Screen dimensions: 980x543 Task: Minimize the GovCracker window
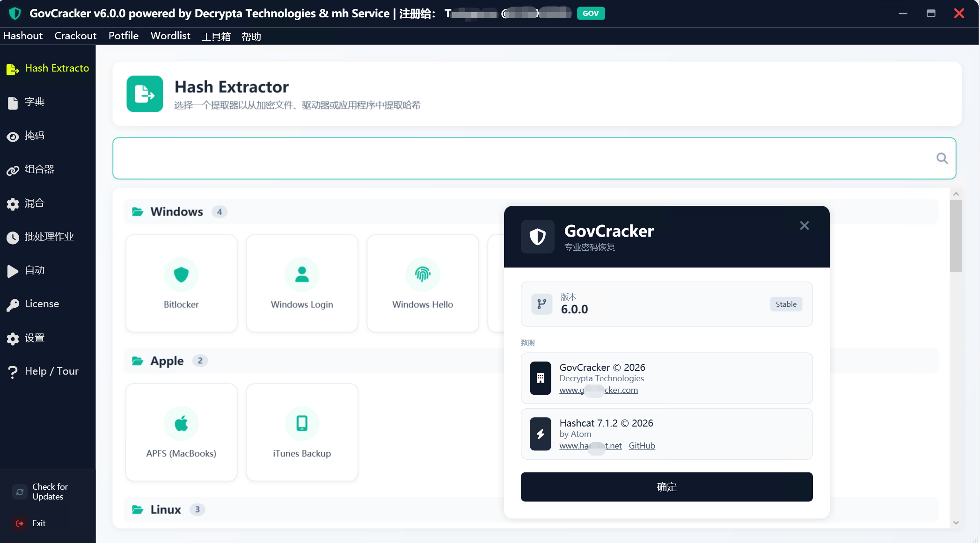coord(903,13)
